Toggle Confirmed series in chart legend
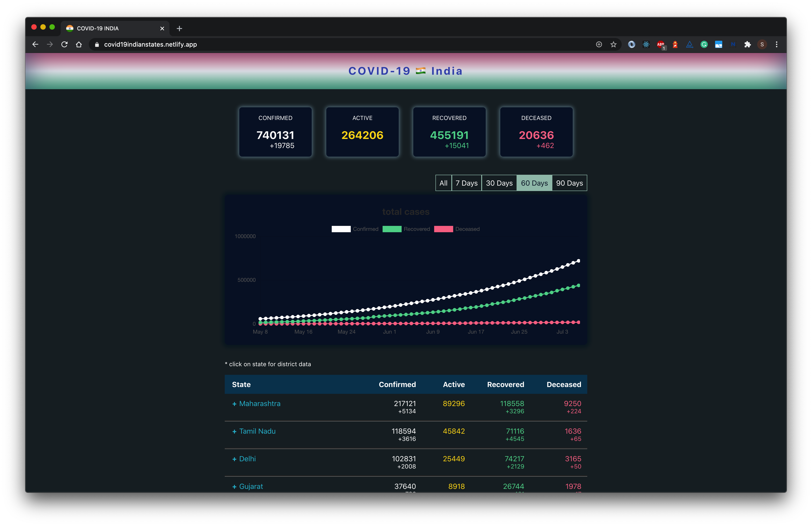 click(355, 229)
